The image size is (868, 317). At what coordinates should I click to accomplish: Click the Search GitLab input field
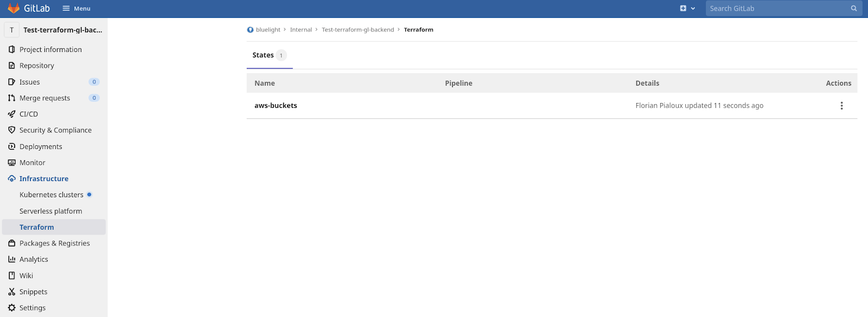pyautogui.click(x=776, y=9)
